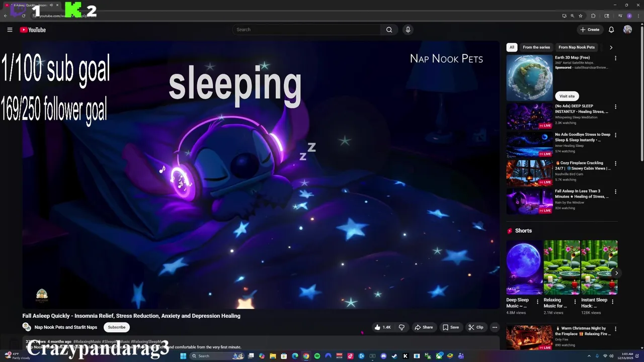Click the Share button
Image resolution: width=644 pixels, height=362 pixels.
click(423, 327)
